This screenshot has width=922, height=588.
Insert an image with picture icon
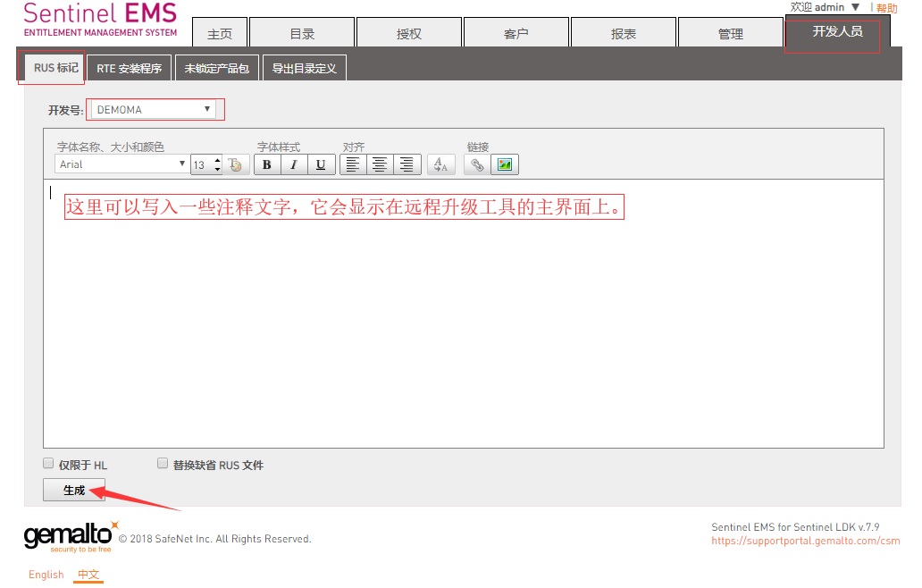(x=505, y=164)
